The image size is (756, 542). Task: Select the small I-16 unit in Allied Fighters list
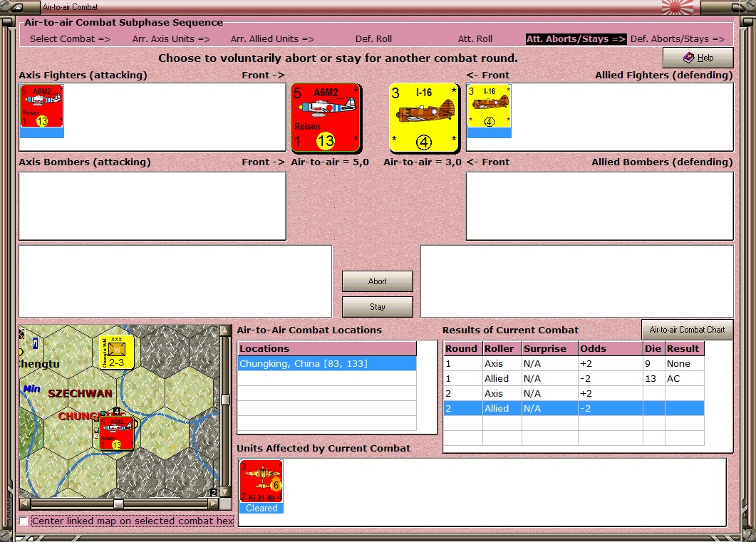click(x=490, y=111)
